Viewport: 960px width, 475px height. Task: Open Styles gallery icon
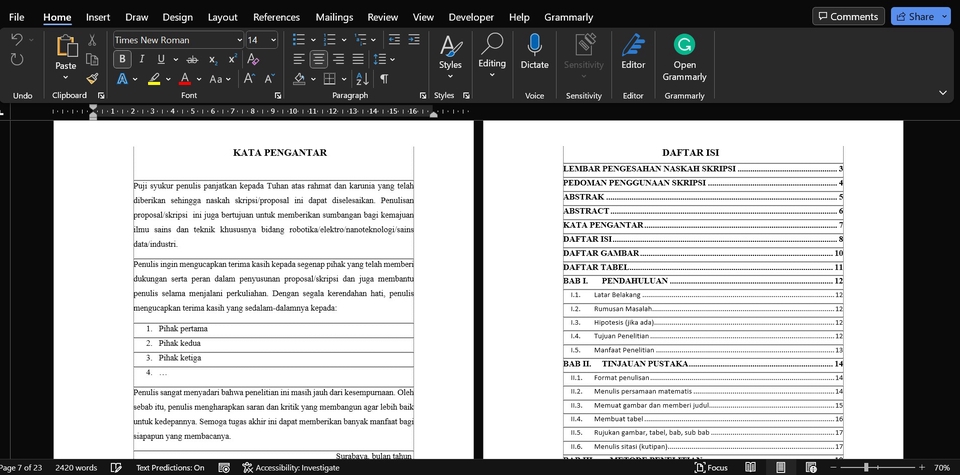point(451,47)
